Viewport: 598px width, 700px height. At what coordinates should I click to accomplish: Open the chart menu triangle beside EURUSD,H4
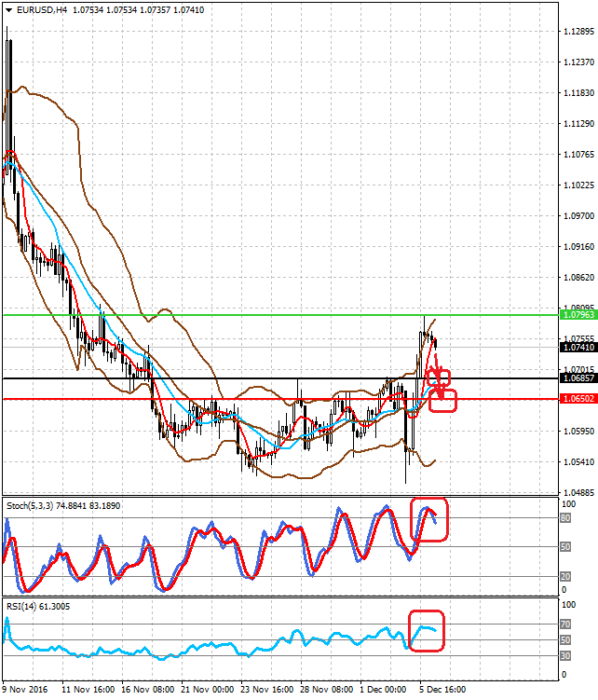(x=8, y=10)
